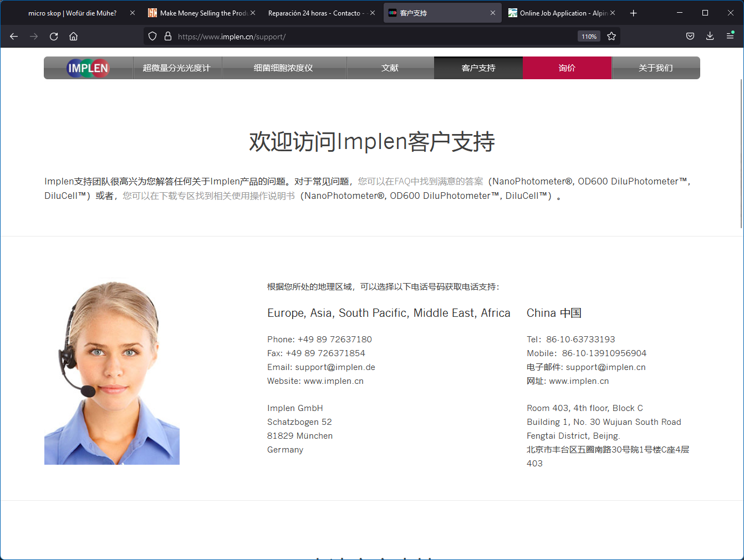This screenshot has width=744, height=560.
Task: Click the forward navigation arrow
Action: [34, 37]
